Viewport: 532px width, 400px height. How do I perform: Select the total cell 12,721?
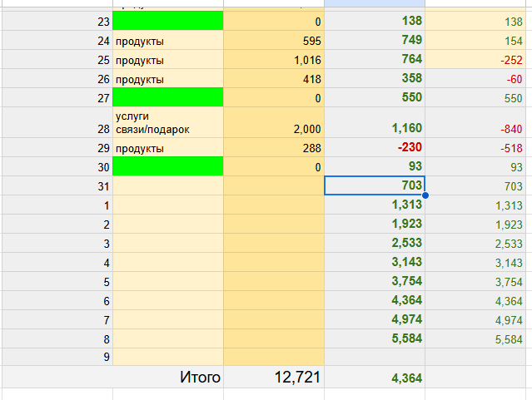pos(273,377)
